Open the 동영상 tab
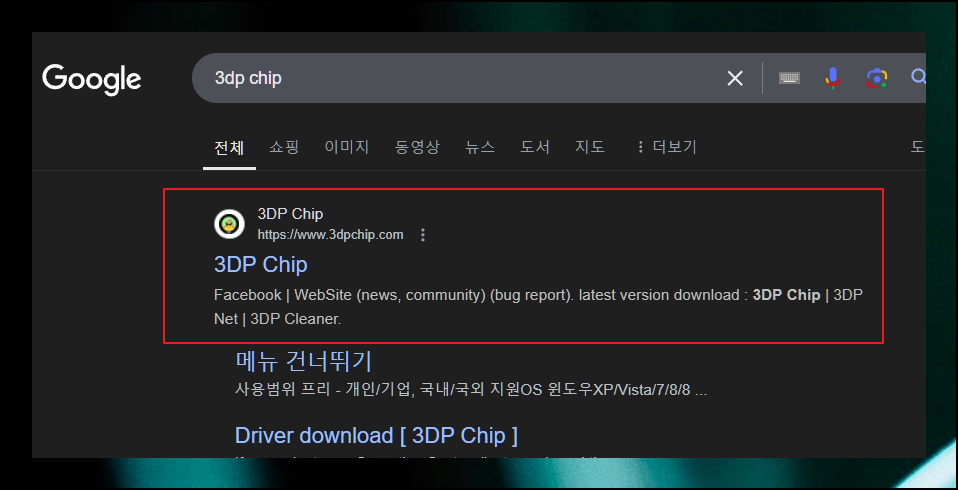This screenshot has height=490, width=958. [417, 147]
